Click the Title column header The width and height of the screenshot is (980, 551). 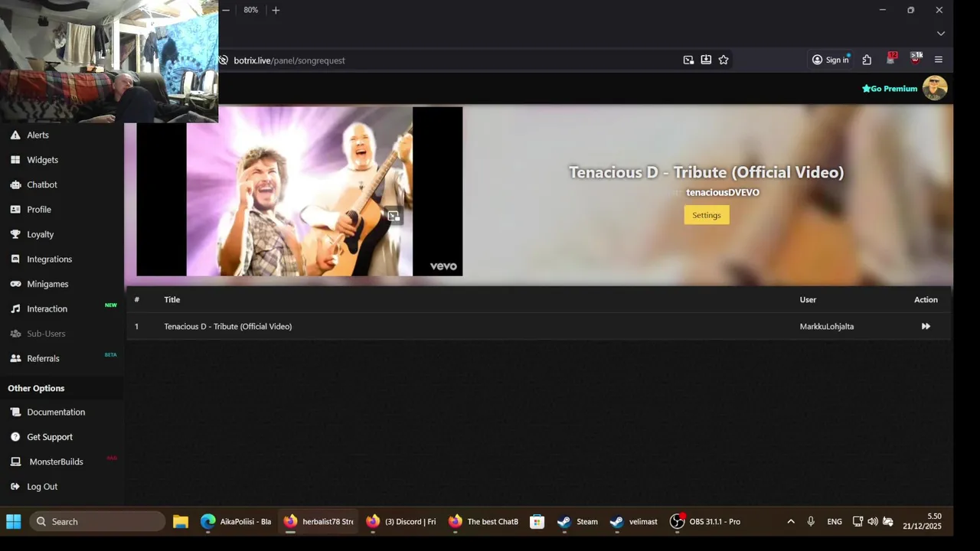[x=172, y=299]
